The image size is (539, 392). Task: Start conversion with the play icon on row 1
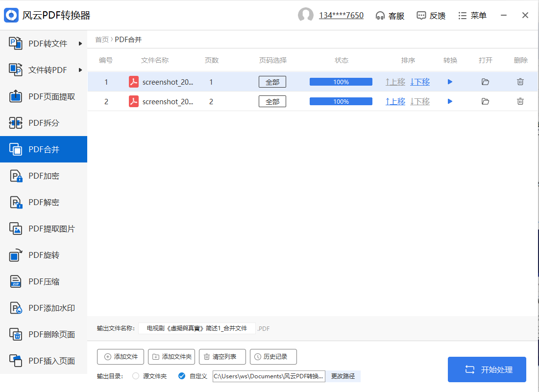[450, 82]
